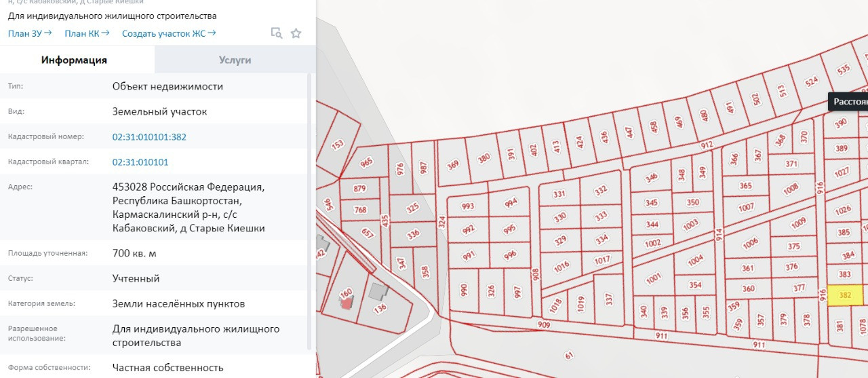
Task: Open cadastral quarter 02:31:010101 link
Action: click(140, 162)
